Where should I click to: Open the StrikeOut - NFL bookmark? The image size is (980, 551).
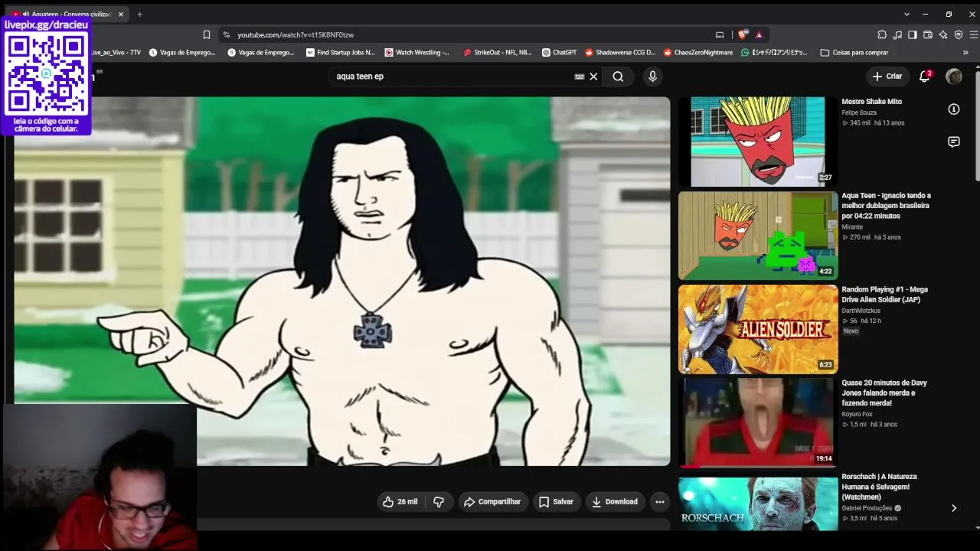pos(497,53)
